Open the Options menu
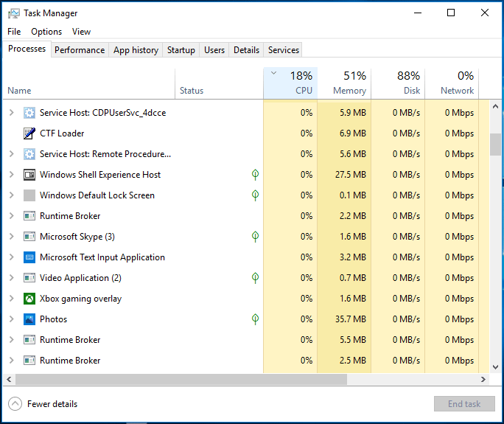 coord(46,32)
